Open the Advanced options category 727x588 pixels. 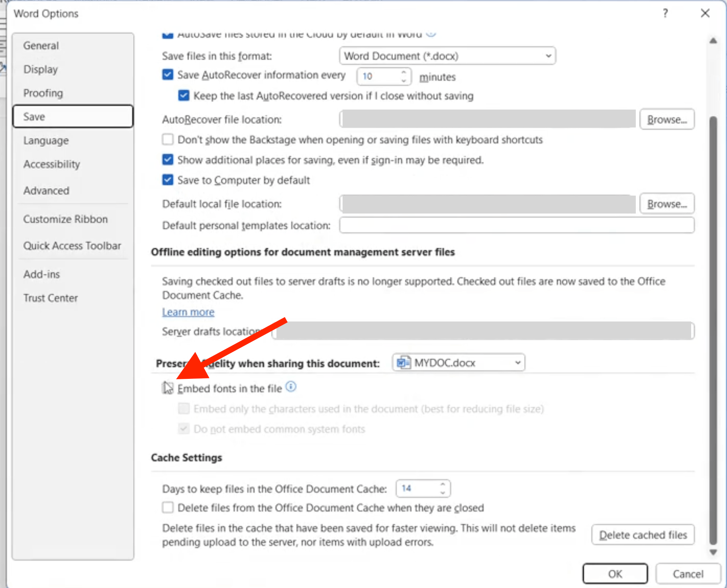click(x=73, y=191)
